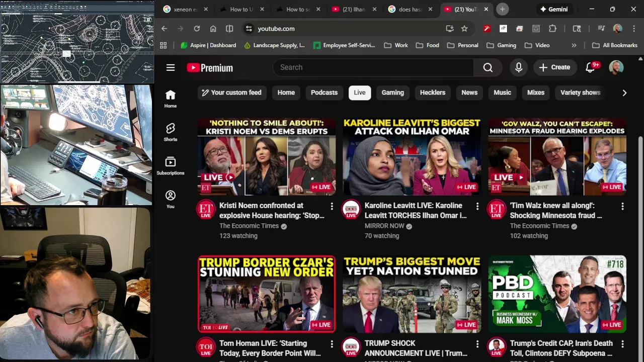Click browser back arrow
The height and width of the screenshot is (362, 644).
(x=164, y=29)
